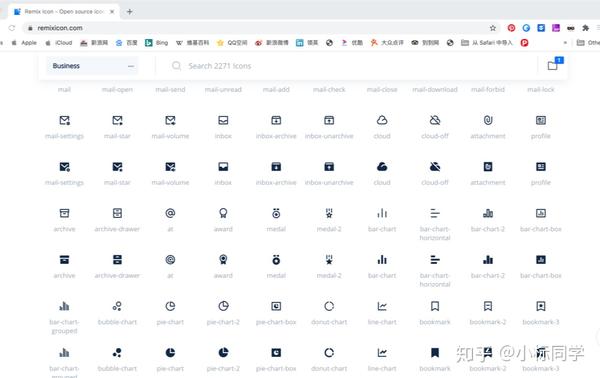
Task: Select the outline mail-volume icon
Action: click(170, 121)
